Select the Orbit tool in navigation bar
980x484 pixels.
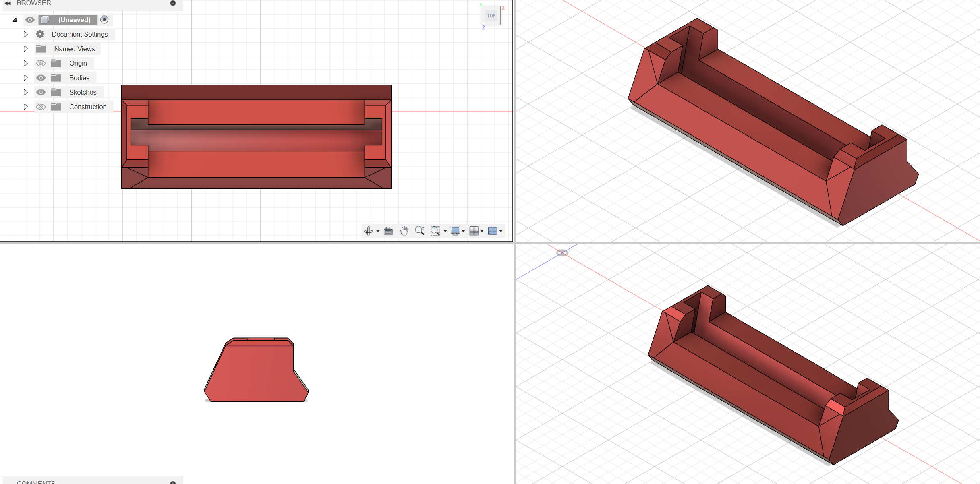[x=368, y=231]
